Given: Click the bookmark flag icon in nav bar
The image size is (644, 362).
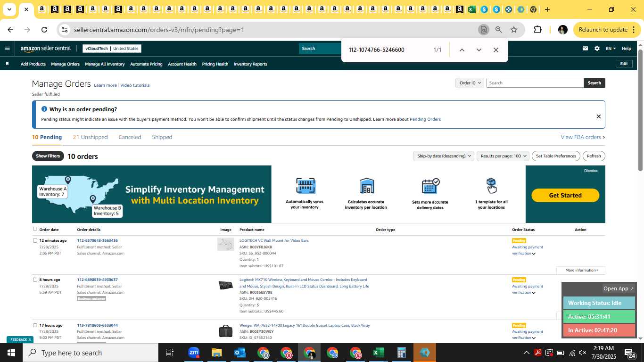Looking at the screenshot, I should point(7,64).
